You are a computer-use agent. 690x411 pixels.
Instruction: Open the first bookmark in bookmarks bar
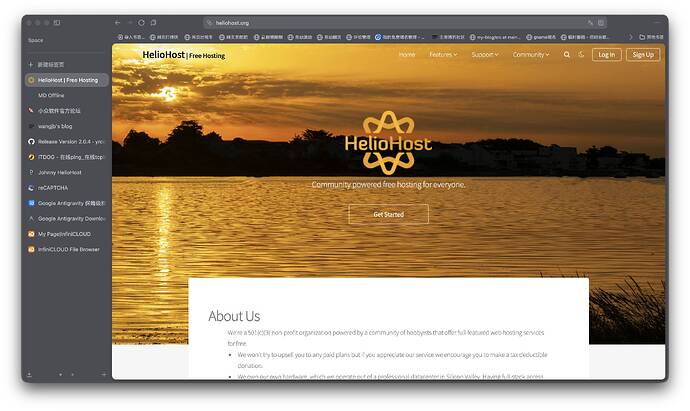point(131,37)
